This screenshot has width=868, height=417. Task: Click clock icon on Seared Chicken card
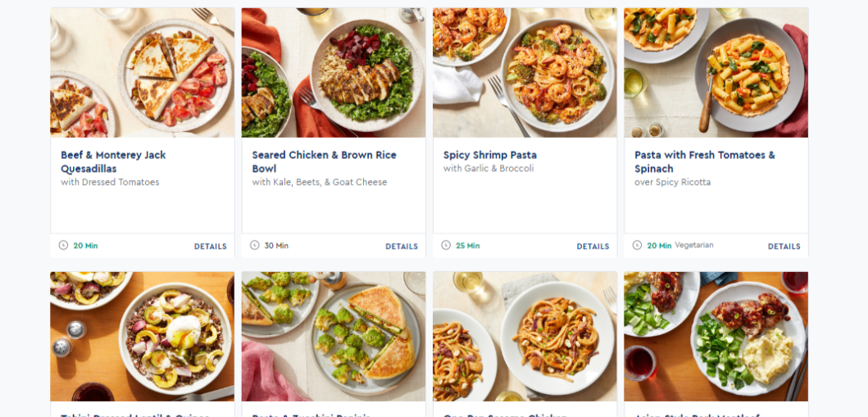tap(254, 245)
